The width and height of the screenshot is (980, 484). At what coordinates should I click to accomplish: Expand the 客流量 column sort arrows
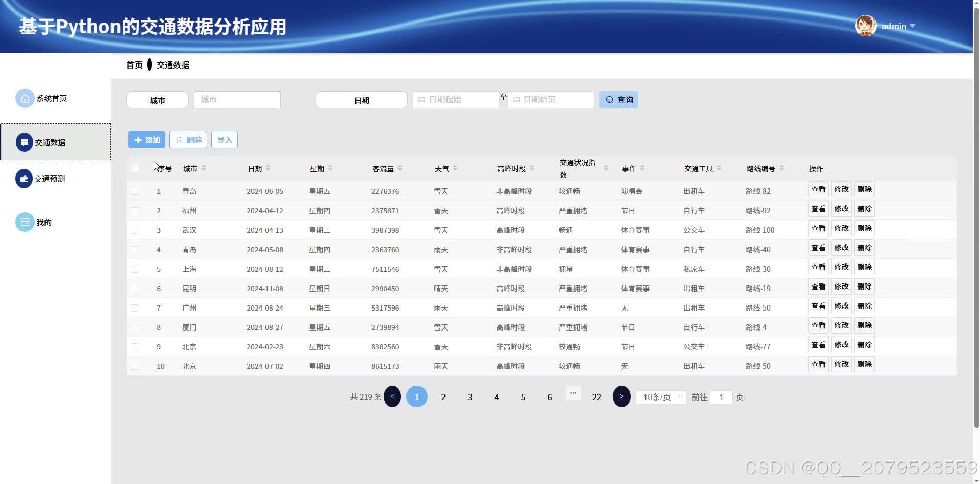[x=401, y=168]
